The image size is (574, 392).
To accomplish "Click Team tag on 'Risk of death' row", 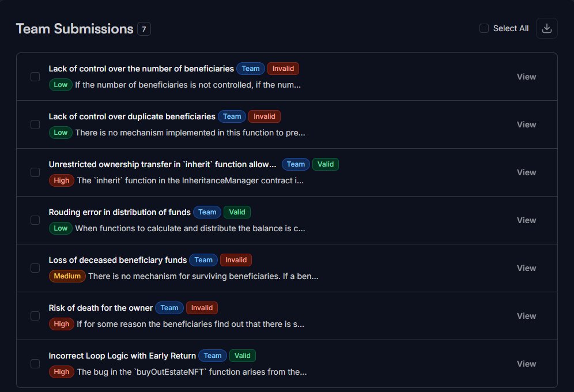I will point(169,308).
